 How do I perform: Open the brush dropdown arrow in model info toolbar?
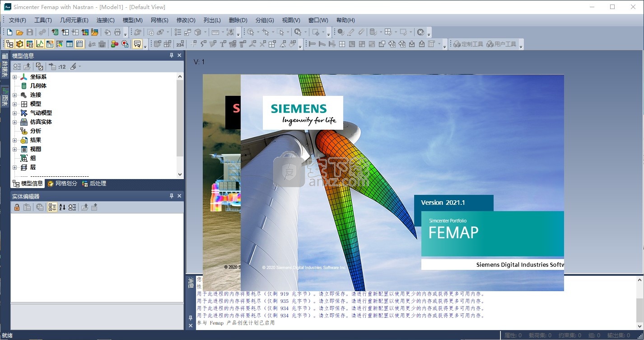tap(80, 66)
